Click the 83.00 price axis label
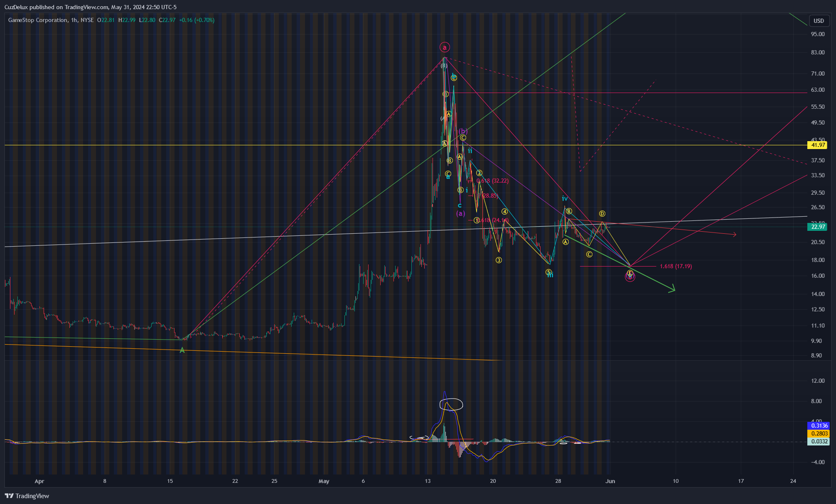Image resolution: width=836 pixels, height=504 pixels. 818,52
